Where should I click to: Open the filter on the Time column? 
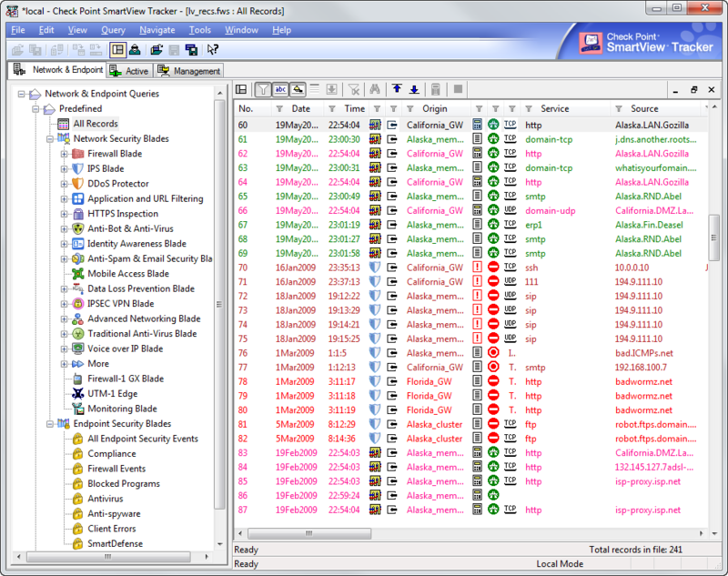[x=332, y=109]
